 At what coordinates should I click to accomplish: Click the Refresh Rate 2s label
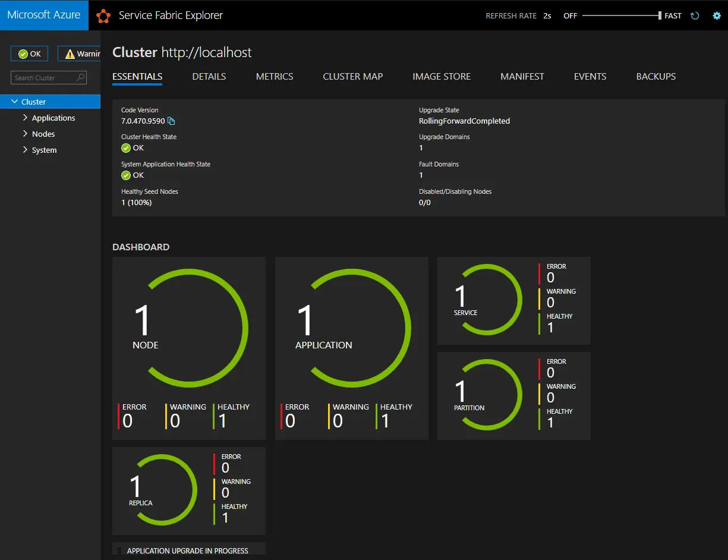[x=518, y=16]
